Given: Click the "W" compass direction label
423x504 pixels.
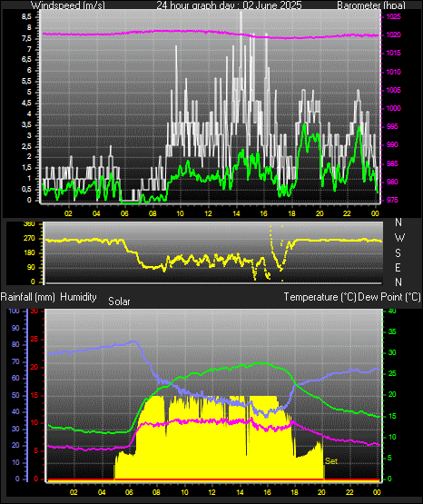Looking at the screenshot, I should coord(399,238).
